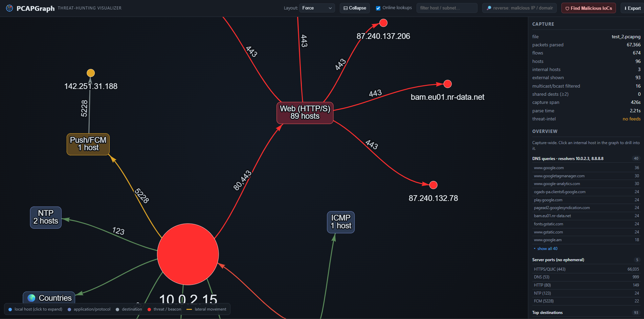Viewport: 644px width, 319px height.
Task: Click the www.googletagmanager.com DNS row
Action: click(x=586, y=176)
